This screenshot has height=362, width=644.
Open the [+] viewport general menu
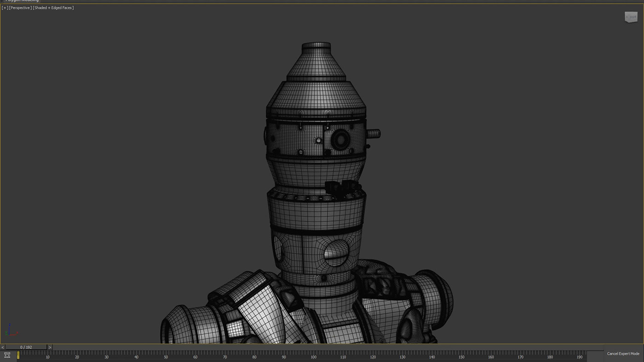click(5, 8)
